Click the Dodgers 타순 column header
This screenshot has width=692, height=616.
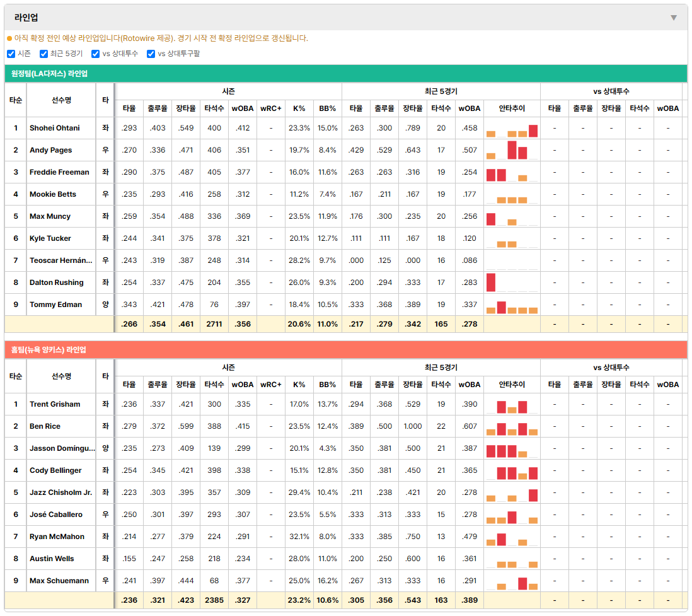pyautogui.click(x=16, y=100)
